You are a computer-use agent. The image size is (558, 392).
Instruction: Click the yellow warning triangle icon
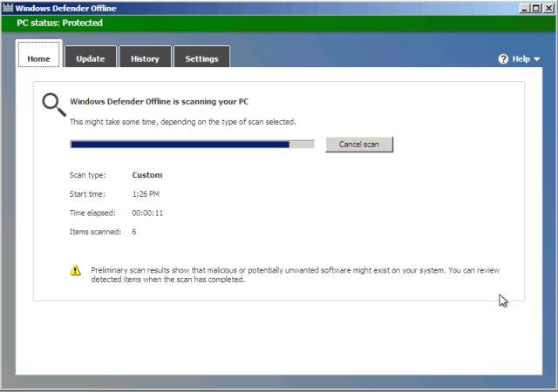tap(75, 270)
